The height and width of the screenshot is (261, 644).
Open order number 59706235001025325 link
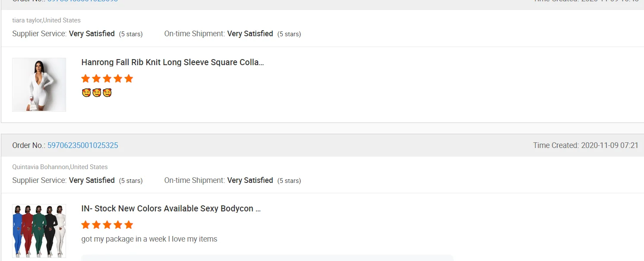[82, 145]
